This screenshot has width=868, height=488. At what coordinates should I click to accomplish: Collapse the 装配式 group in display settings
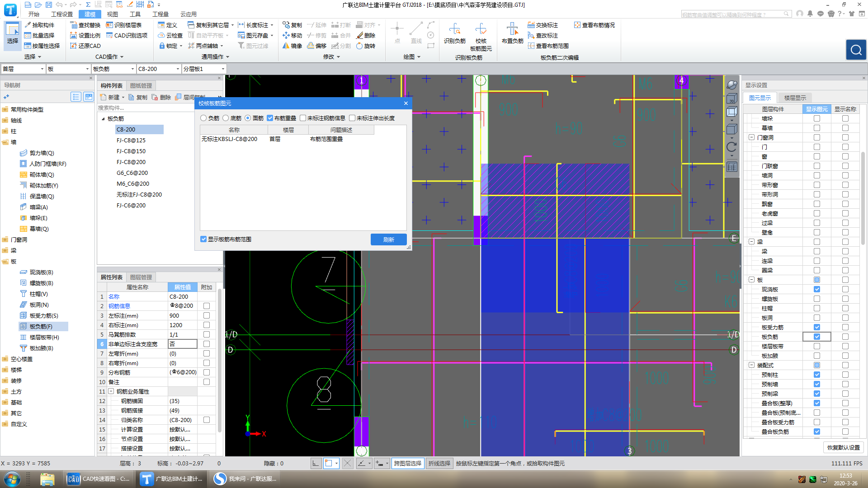(x=752, y=365)
